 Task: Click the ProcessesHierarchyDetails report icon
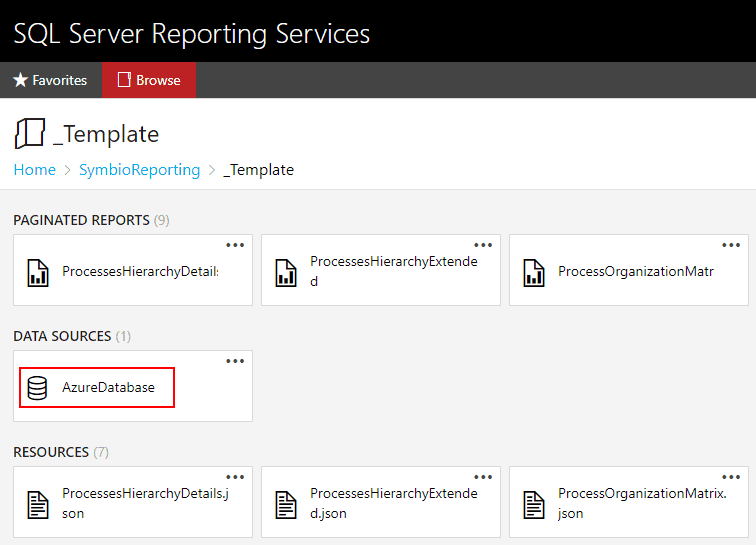point(38,271)
